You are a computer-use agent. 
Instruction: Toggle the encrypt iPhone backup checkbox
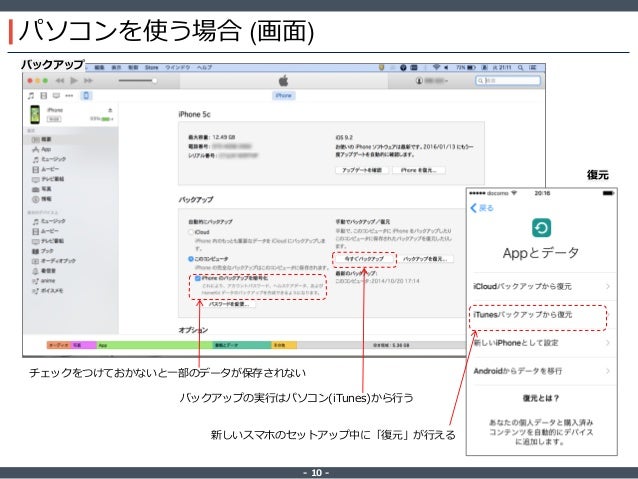[x=198, y=278]
